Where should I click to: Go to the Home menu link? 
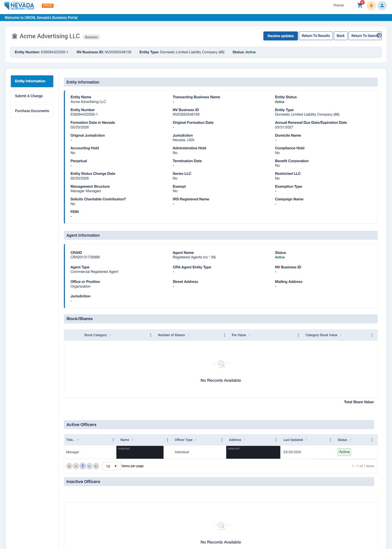point(338,5)
